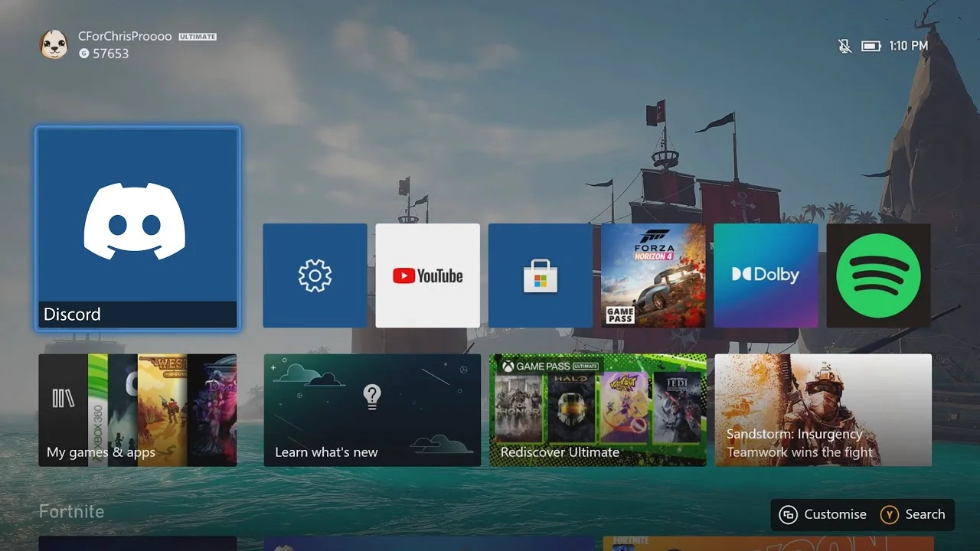The width and height of the screenshot is (980, 551).
Task: Select the Fortnite row heading
Action: click(71, 511)
